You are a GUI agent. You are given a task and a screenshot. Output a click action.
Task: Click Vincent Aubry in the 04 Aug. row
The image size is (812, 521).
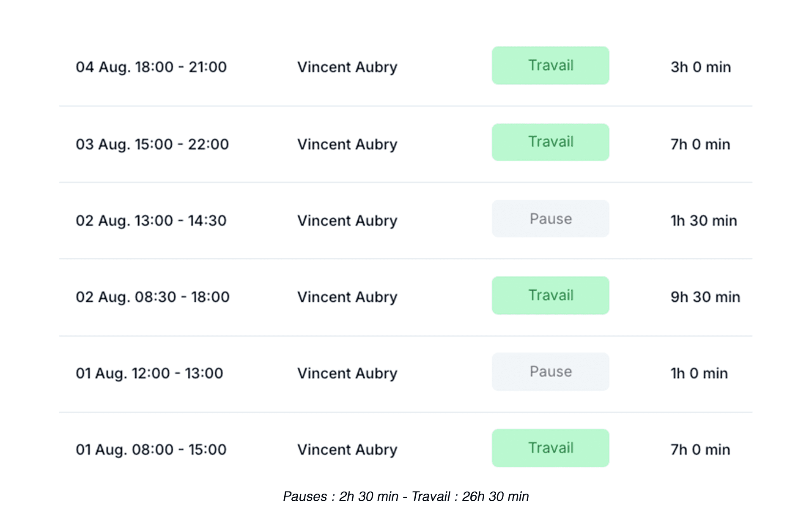pos(347,67)
